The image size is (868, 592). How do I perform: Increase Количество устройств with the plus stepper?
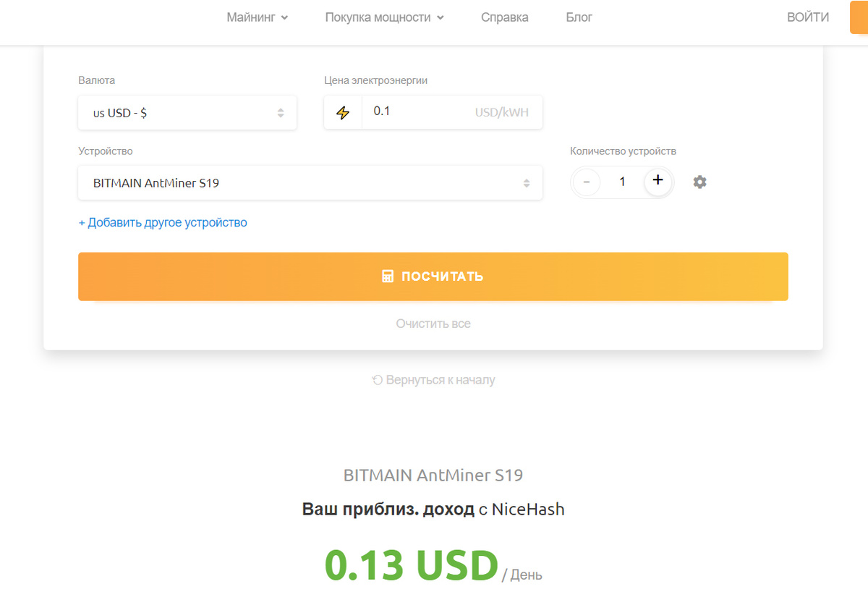tap(658, 182)
